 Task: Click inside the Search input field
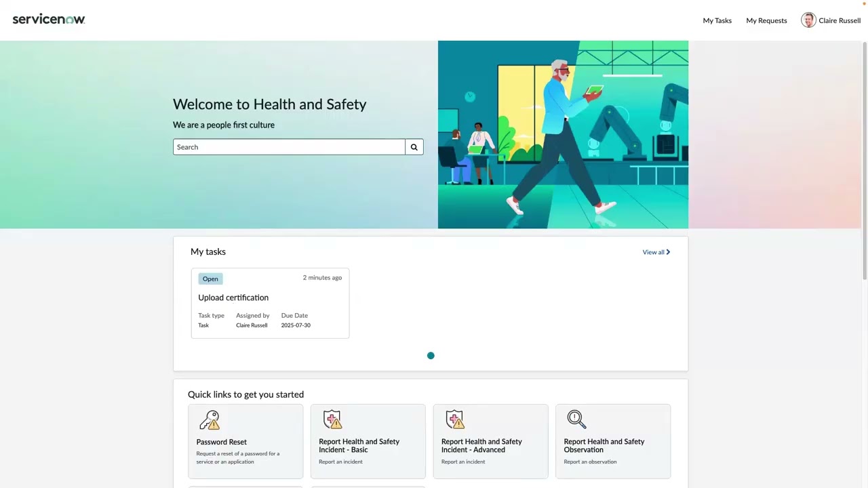pos(288,147)
